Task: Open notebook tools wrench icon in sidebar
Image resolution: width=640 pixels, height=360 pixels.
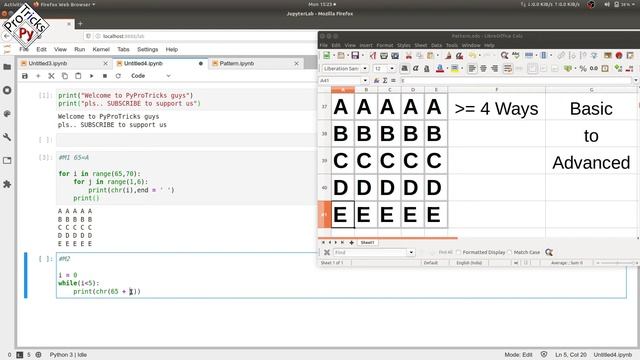Action: pyautogui.click(x=7, y=137)
